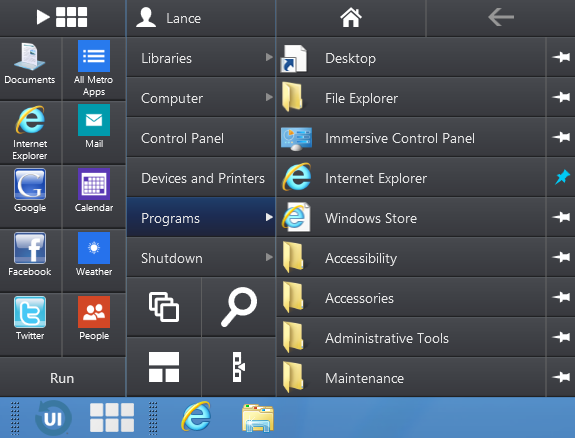Pin the Desktop entry
Screen dimensions: 575x438
coord(561,57)
